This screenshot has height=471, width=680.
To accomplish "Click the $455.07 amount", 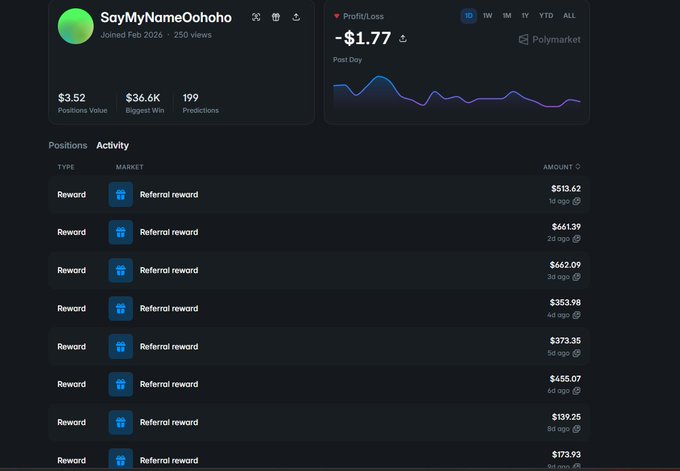I will (x=565, y=379).
